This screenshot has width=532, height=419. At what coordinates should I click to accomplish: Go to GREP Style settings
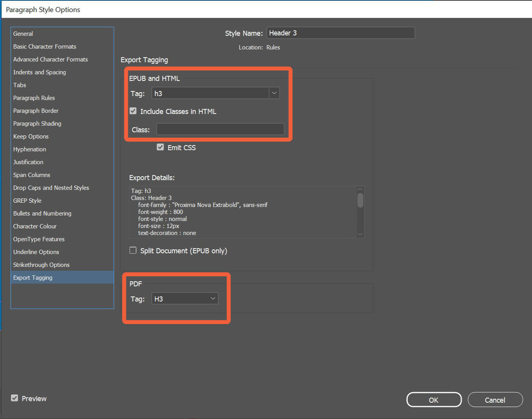coord(27,200)
